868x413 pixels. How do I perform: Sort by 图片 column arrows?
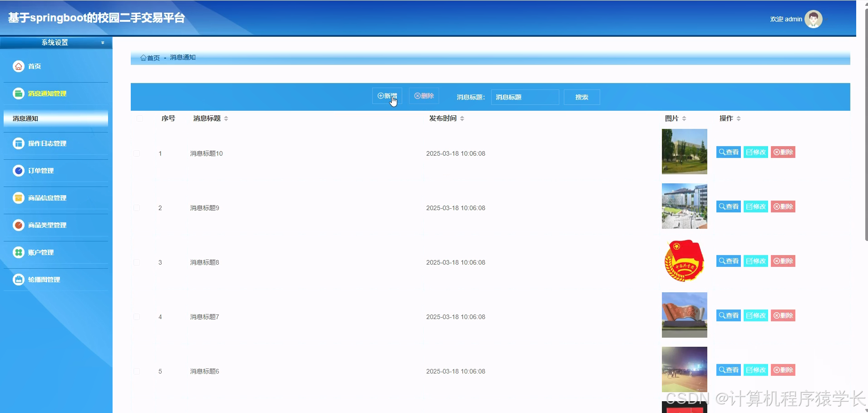click(684, 118)
